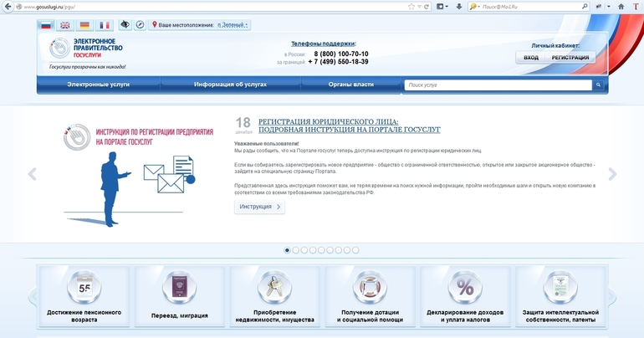The width and height of the screenshot is (644, 338).
Task: Open the pension age achievement icon
Action: point(84,287)
